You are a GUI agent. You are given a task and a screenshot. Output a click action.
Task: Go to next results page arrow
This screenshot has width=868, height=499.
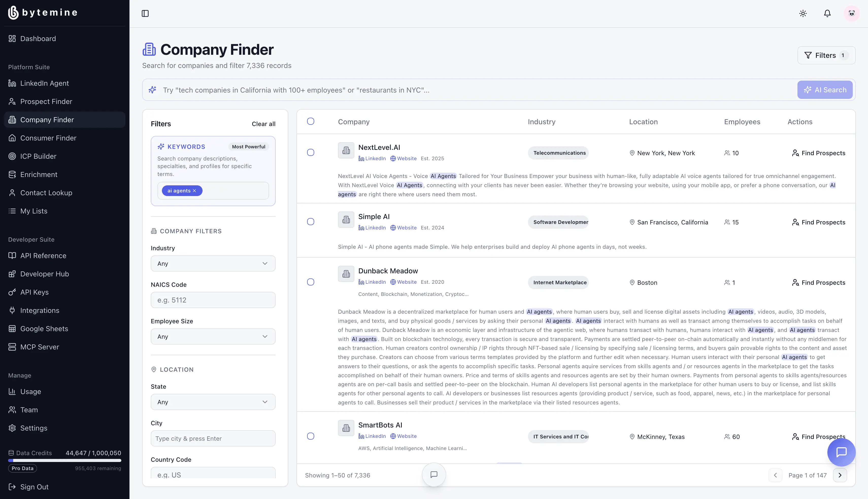point(840,475)
